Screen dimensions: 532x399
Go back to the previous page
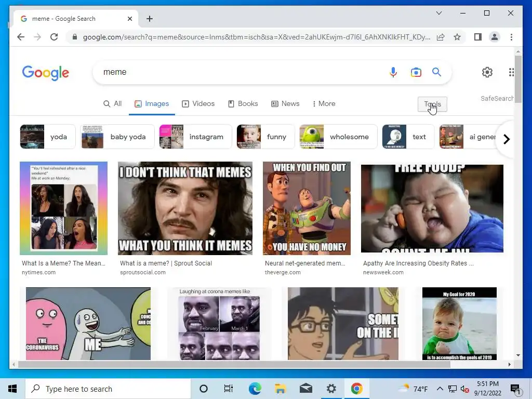pos(21,37)
